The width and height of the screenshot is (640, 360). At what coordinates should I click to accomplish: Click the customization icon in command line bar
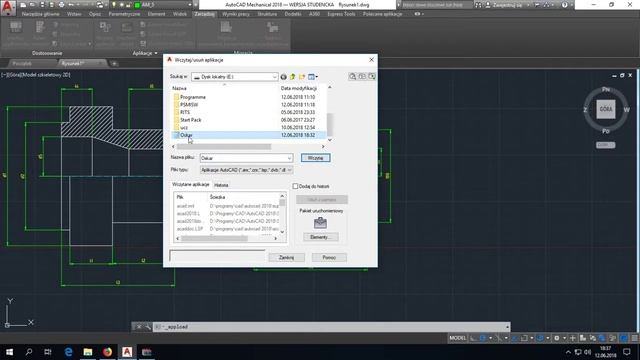(147, 327)
